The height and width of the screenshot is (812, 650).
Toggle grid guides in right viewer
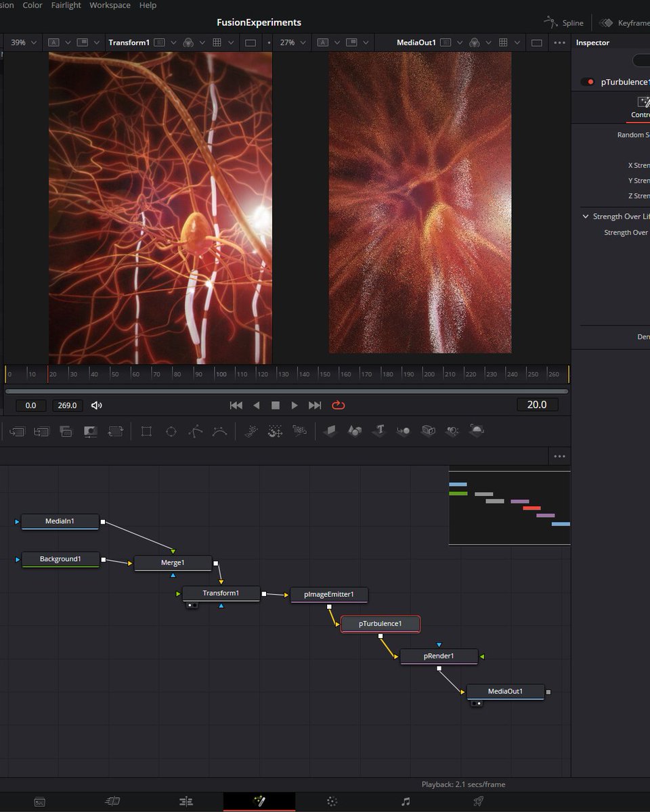503,43
